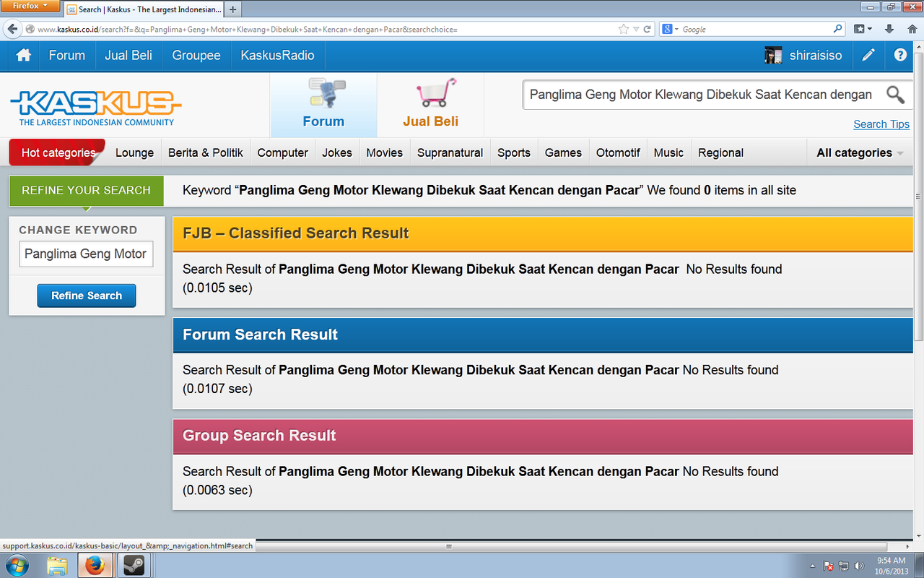Open Forum in top navigation bar
This screenshot has width=924, height=578.
coord(67,56)
